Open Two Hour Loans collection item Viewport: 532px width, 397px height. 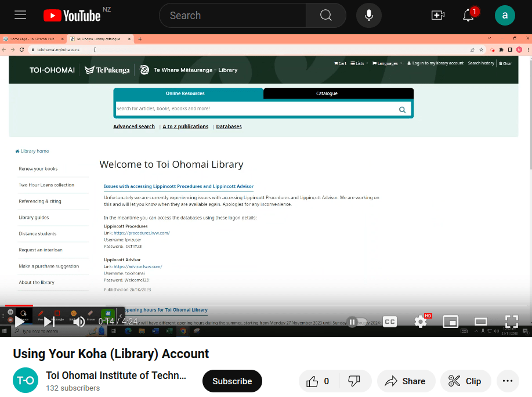coord(46,185)
